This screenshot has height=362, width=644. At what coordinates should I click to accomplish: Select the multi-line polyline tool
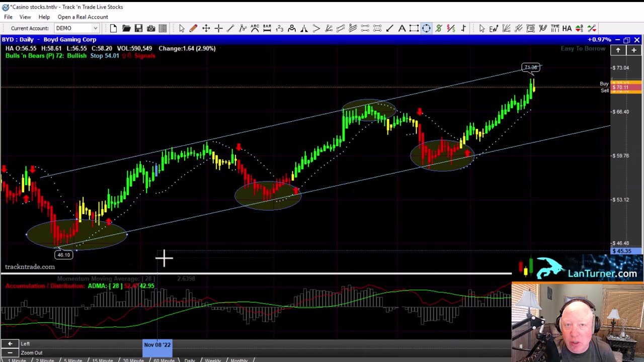tap(243, 29)
